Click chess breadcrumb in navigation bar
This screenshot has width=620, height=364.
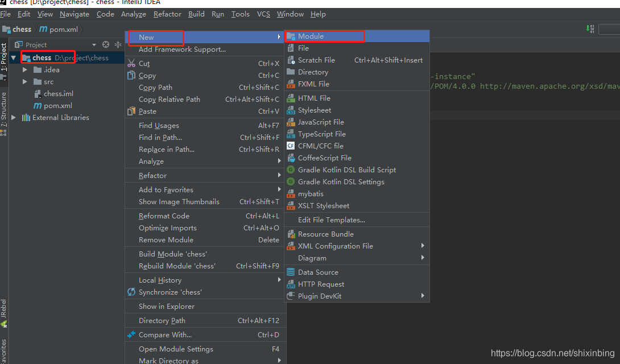click(x=17, y=29)
